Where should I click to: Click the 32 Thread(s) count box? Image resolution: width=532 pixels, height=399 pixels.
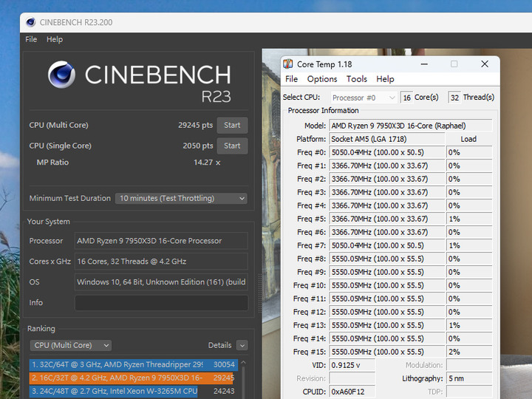point(454,98)
